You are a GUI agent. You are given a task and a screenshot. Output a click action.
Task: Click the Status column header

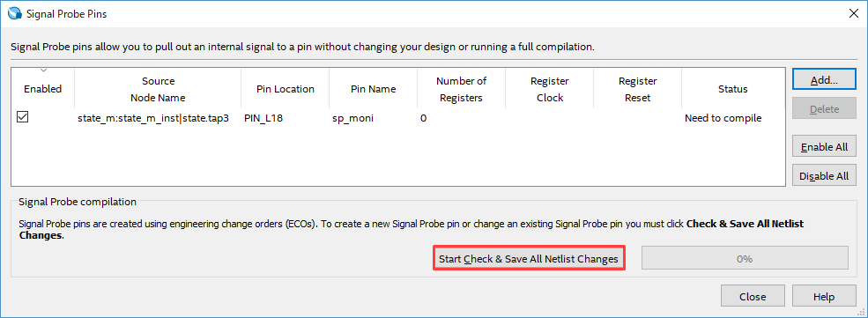733,89
